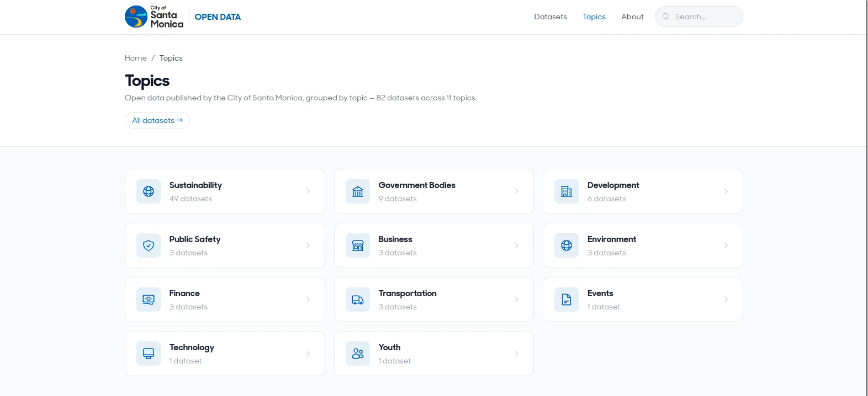Screen dimensions: 868x396
Task: Click the Transportation title text
Action: [x=407, y=293]
